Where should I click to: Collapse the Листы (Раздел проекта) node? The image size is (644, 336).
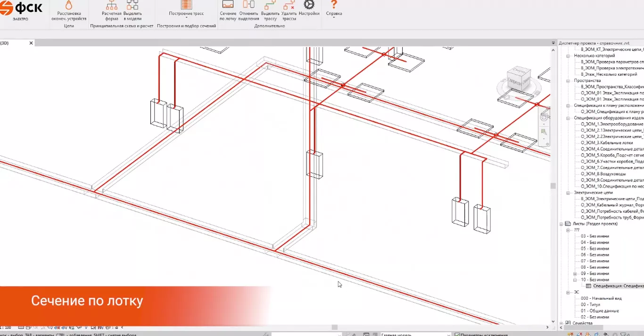tap(561, 224)
